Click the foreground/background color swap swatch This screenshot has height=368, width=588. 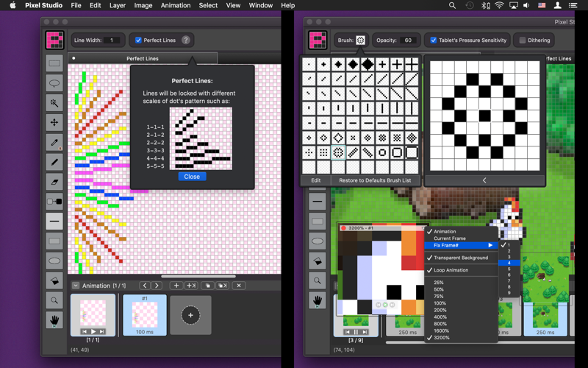click(54, 201)
